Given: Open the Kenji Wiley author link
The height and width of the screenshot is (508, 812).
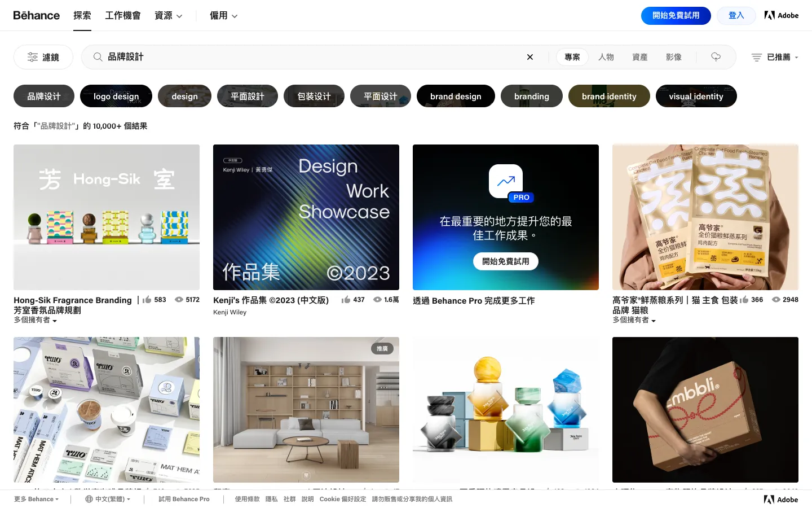Looking at the screenshot, I should 230,312.
